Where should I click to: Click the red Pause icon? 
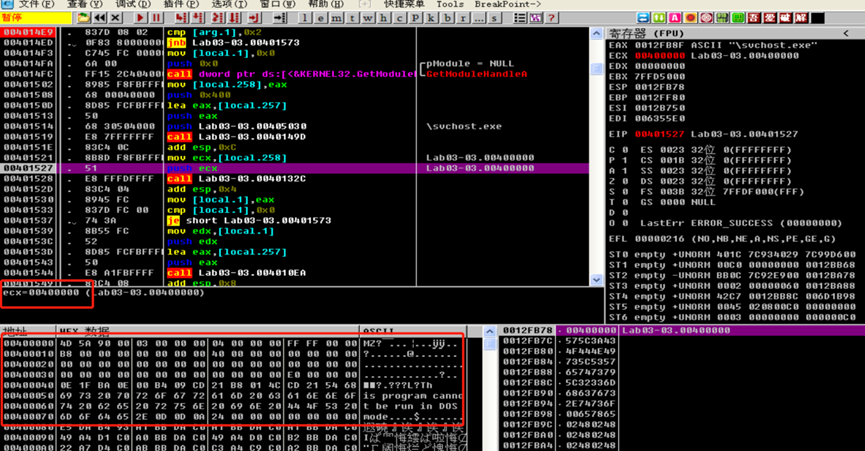point(157,18)
